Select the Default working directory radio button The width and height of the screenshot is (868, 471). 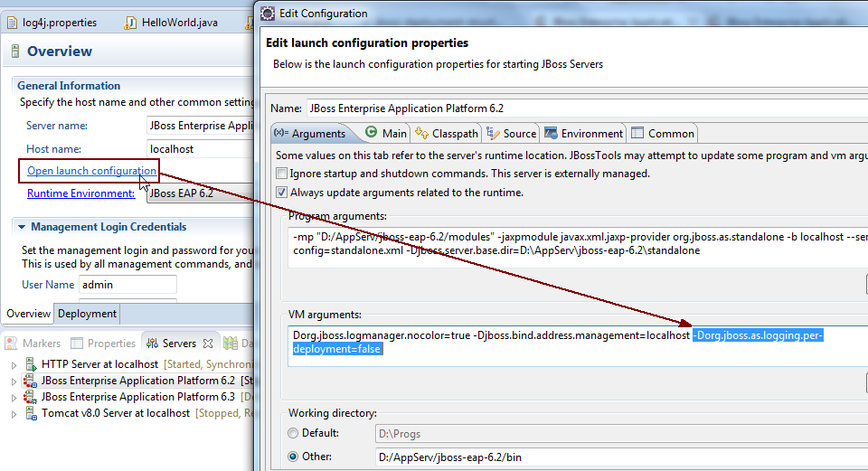293,433
